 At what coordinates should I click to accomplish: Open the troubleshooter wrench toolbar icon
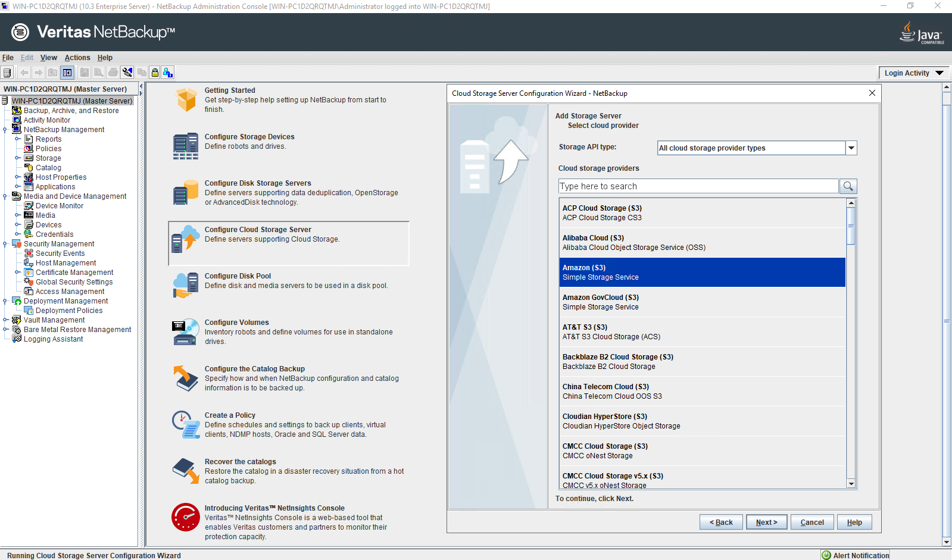tap(127, 73)
